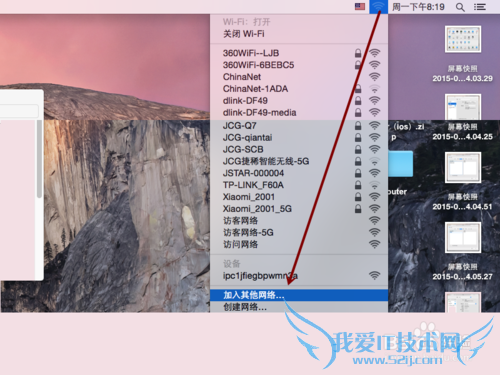500x375 pixels.
Task: Click signal icon beside ipc1jfiegbpwmn device
Action: tap(375, 276)
